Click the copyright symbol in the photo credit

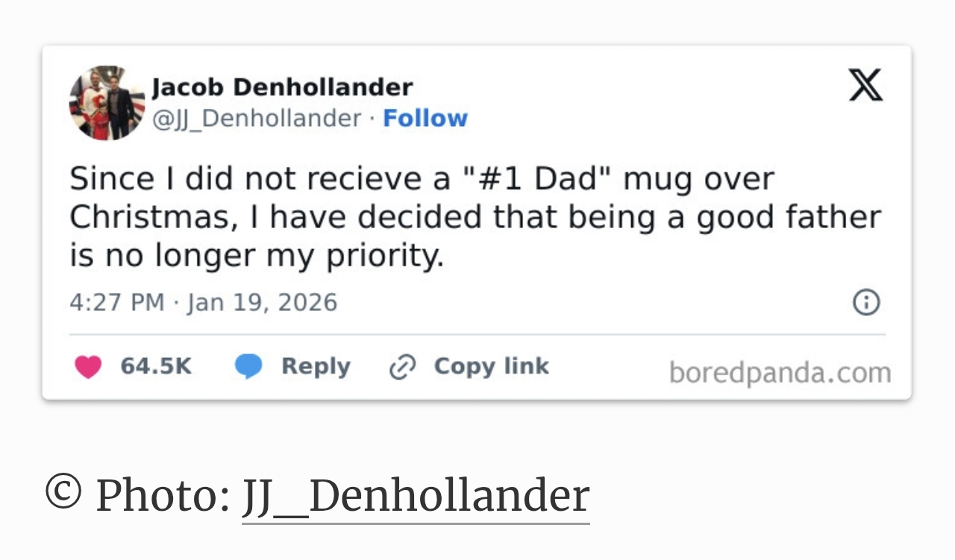pyautogui.click(x=63, y=492)
